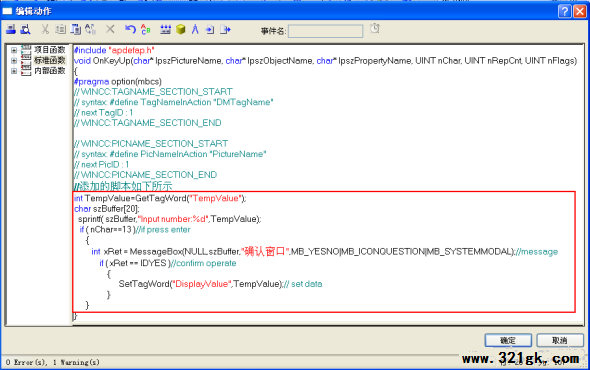Select 内部函数 in the function tree

click(x=50, y=71)
